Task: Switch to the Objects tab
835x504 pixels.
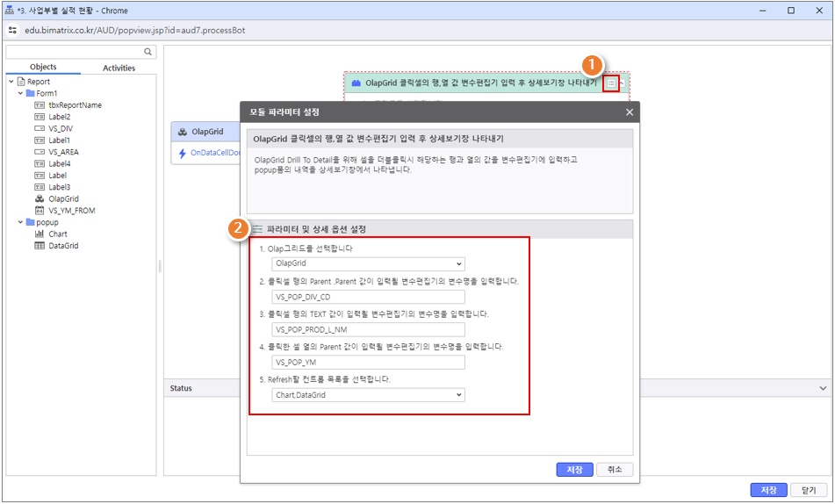Action: tap(43, 67)
